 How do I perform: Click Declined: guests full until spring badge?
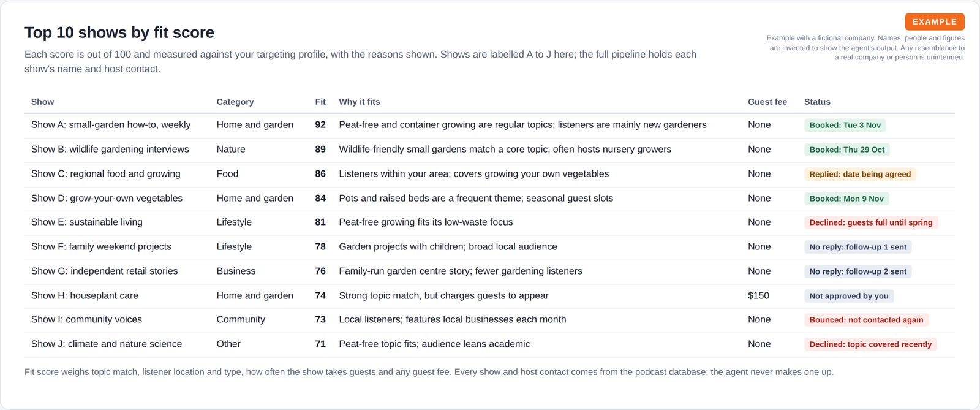click(871, 222)
